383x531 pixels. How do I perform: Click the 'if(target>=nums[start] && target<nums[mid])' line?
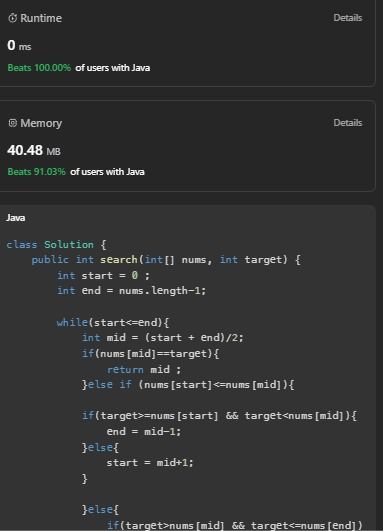(x=219, y=416)
